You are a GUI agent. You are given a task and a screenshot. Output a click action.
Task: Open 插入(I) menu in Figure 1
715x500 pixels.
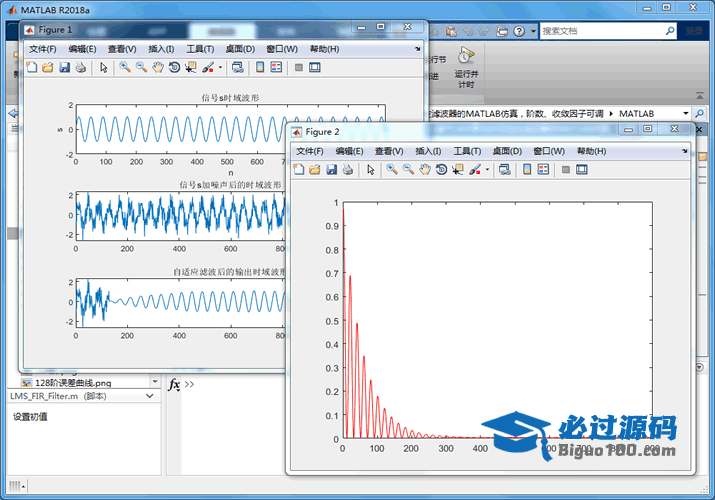(x=161, y=49)
